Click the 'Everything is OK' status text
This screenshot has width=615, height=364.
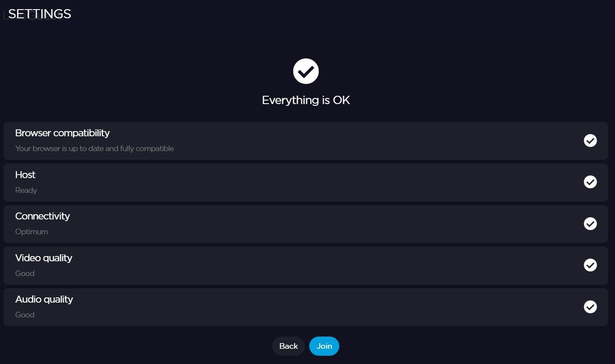pos(306,100)
